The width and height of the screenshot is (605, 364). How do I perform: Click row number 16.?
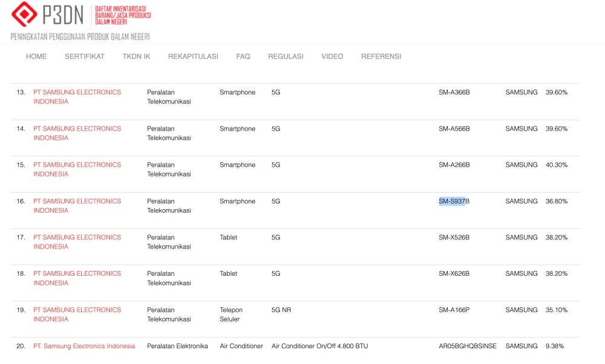pos(21,201)
